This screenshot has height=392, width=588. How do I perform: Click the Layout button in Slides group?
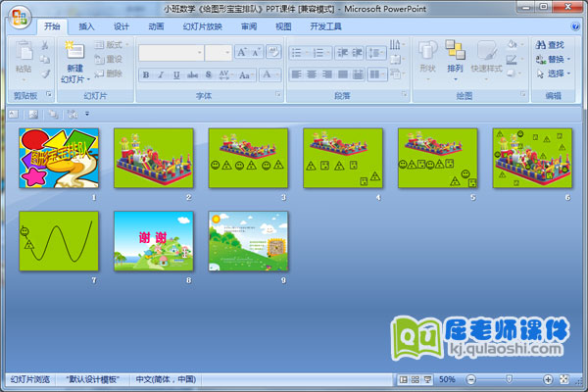[111, 45]
